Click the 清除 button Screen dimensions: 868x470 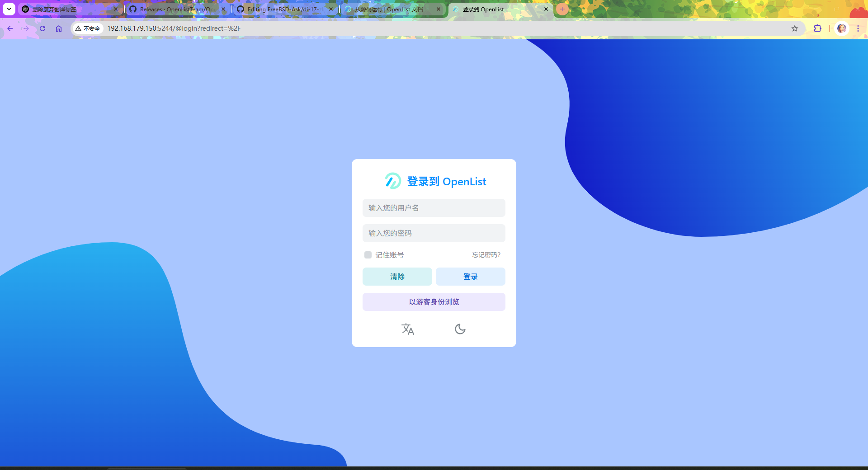(x=397, y=277)
